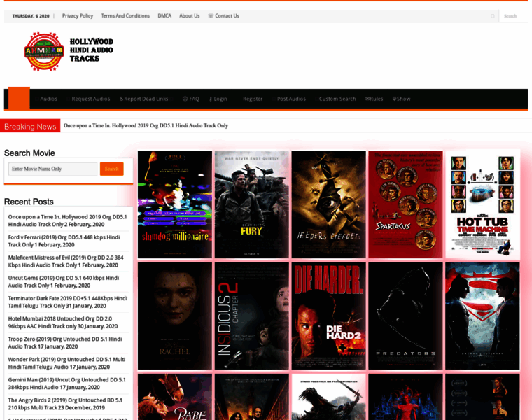Image resolution: width=532 pixels, height=420 pixels.
Task: Open Troop Zero (2019) post
Action: pos(65,342)
